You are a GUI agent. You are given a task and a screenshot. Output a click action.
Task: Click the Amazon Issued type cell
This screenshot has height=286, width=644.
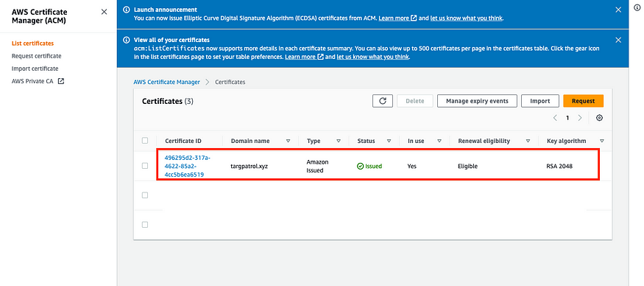317,167
